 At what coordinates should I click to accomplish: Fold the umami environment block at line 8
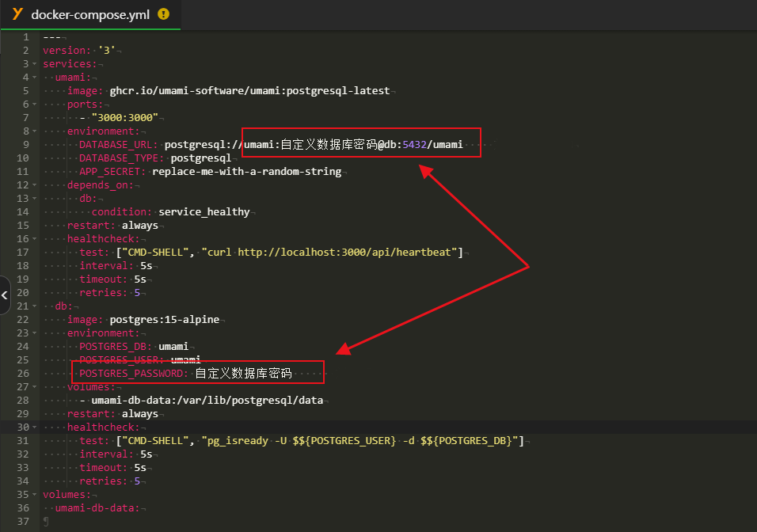point(34,131)
